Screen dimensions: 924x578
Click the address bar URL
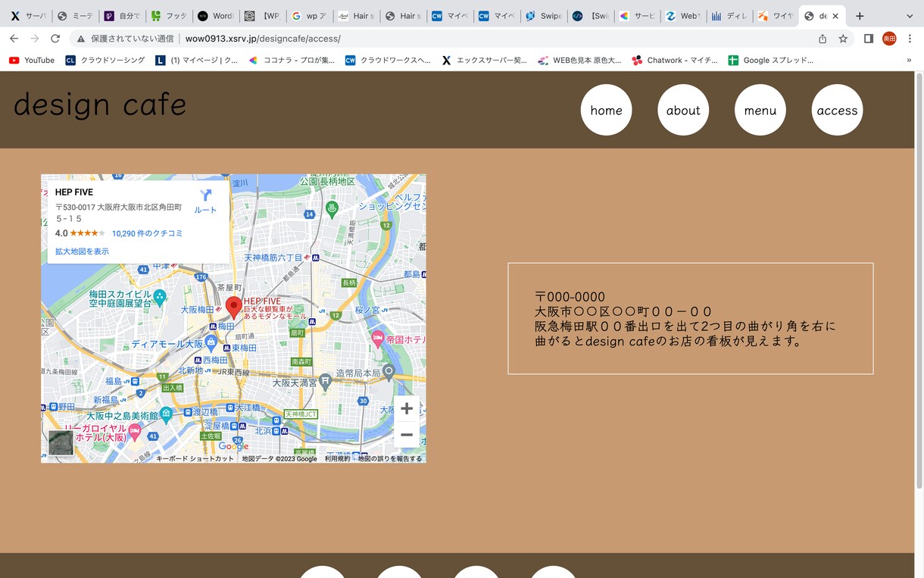(x=263, y=39)
